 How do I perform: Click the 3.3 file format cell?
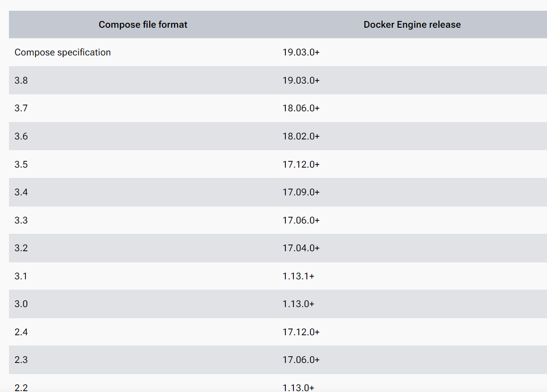click(143, 220)
